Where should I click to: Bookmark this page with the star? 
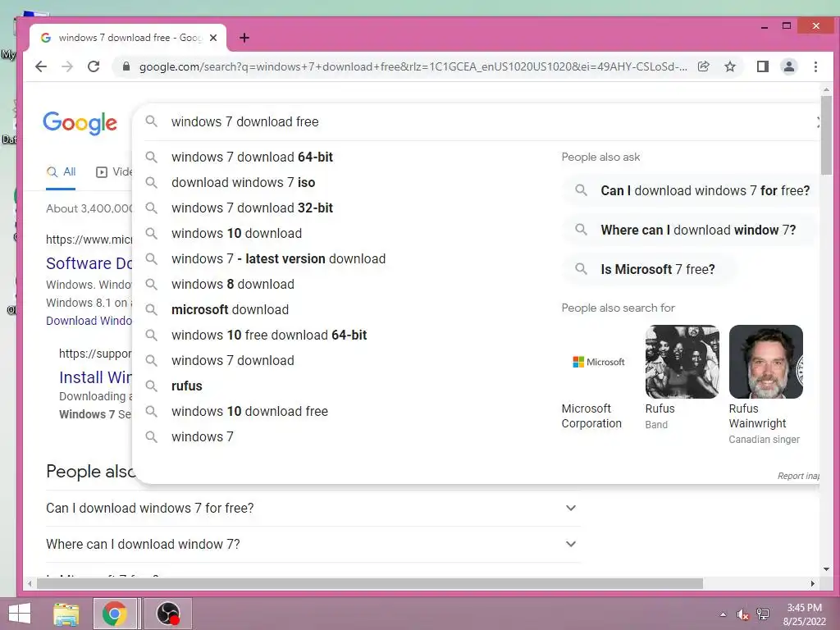coord(729,66)
